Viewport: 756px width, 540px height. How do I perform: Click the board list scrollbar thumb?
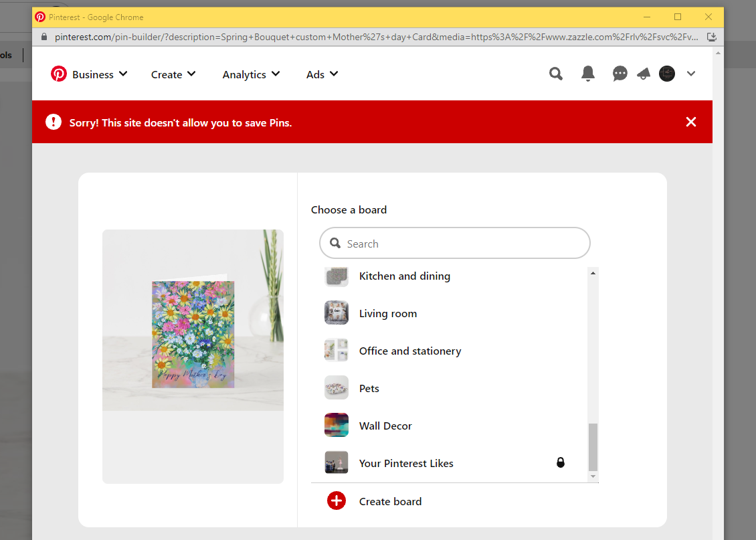pyautogui.click(x=593, y=447)
